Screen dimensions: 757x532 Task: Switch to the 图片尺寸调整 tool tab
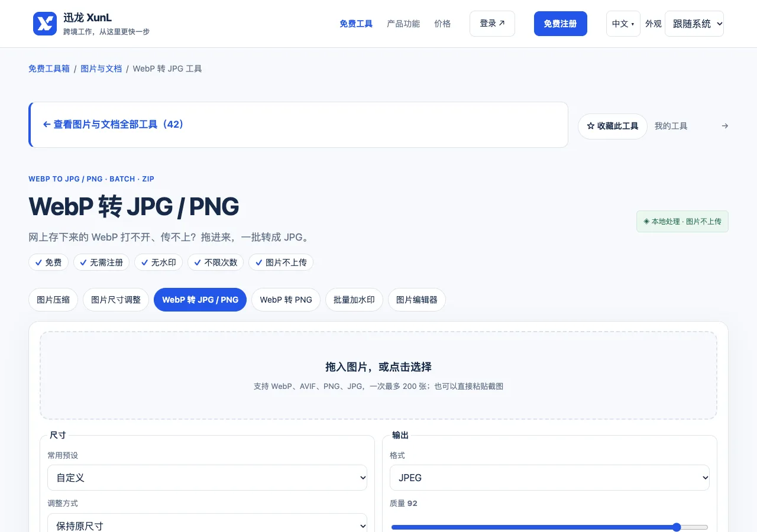coord(116,300)
